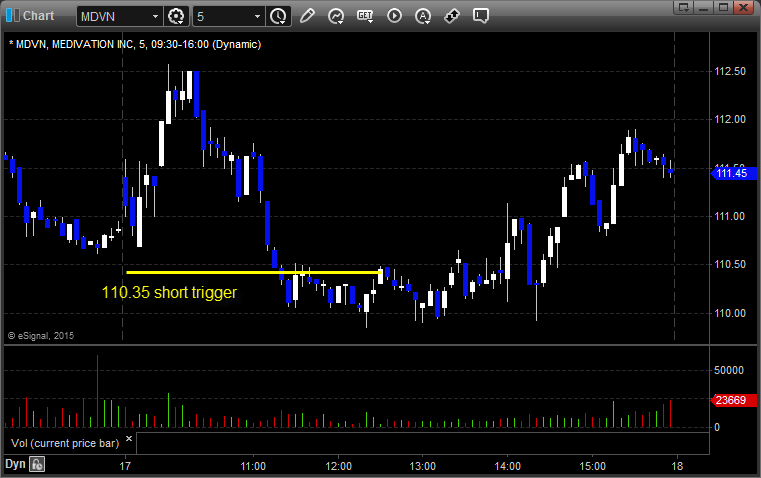Click the tallest red volume spike bar
The height and width of the screenshot is (478, 761).
click(x=98, y=391)
